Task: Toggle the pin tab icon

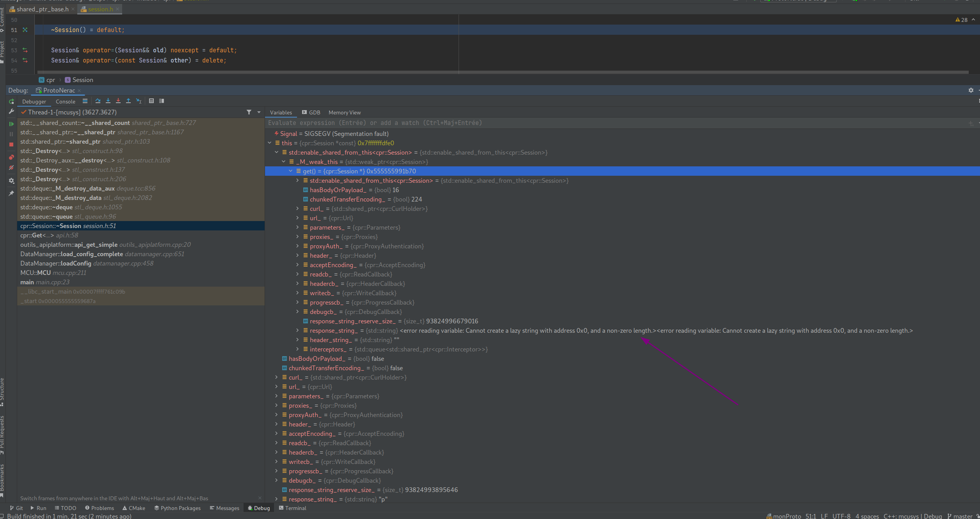Action: pos(11,193)
